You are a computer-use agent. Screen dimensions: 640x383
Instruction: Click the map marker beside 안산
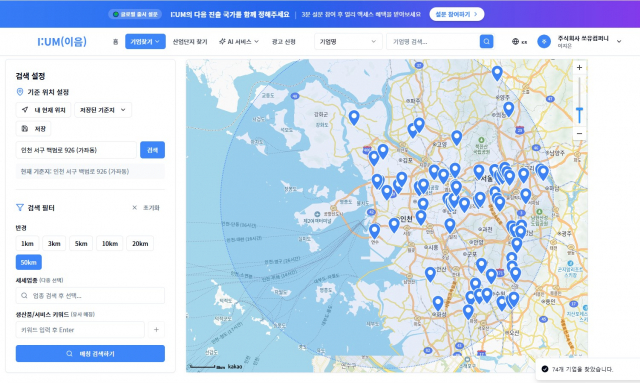point(430,274)
